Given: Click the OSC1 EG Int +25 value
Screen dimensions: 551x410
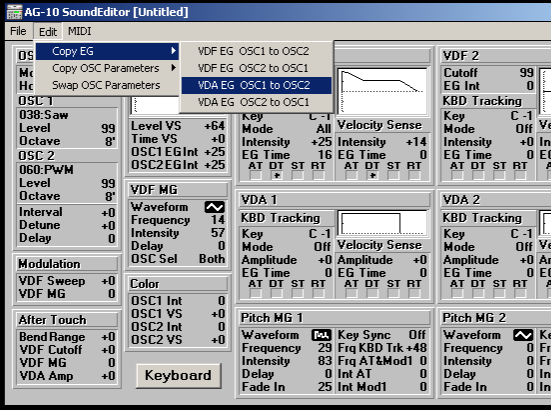Looking at the screenshot, I should point(214,152).
